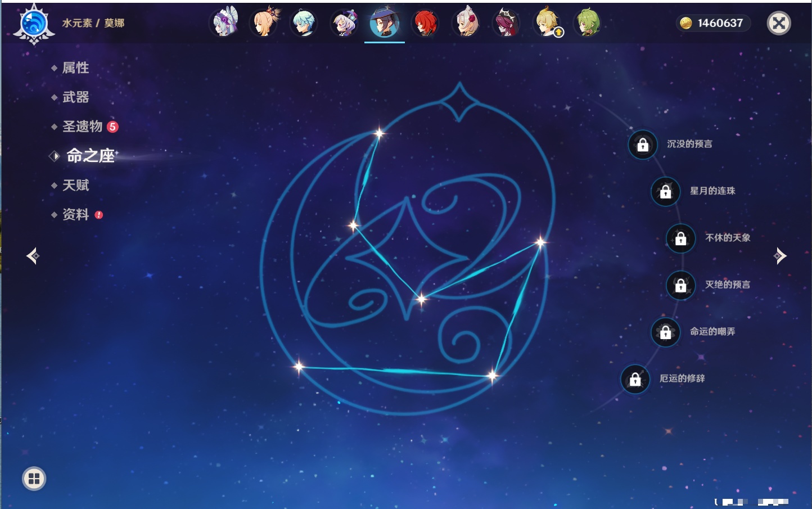Click the 不休的天象 constellation label
This screenshot has height=509, width=812.
pos(728,237)
